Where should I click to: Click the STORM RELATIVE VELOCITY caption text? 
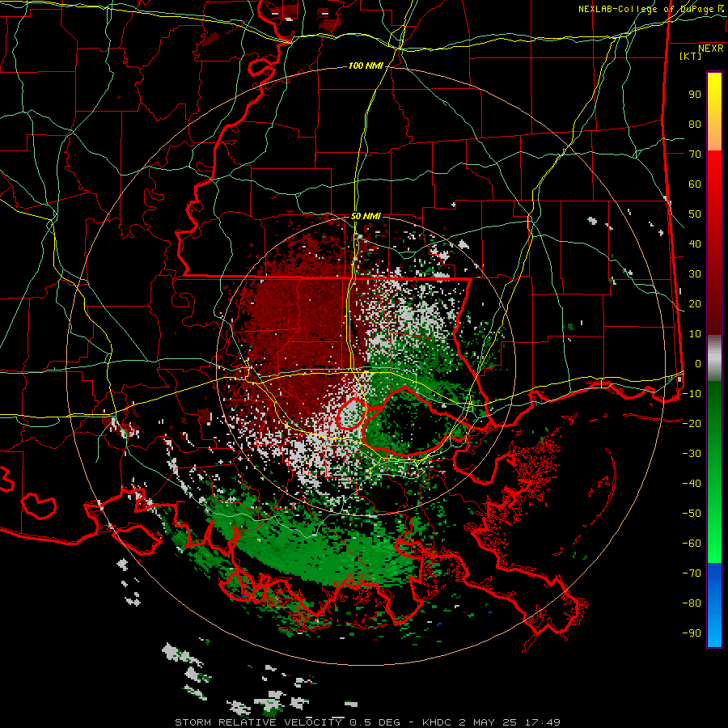[x=259, y=722]
